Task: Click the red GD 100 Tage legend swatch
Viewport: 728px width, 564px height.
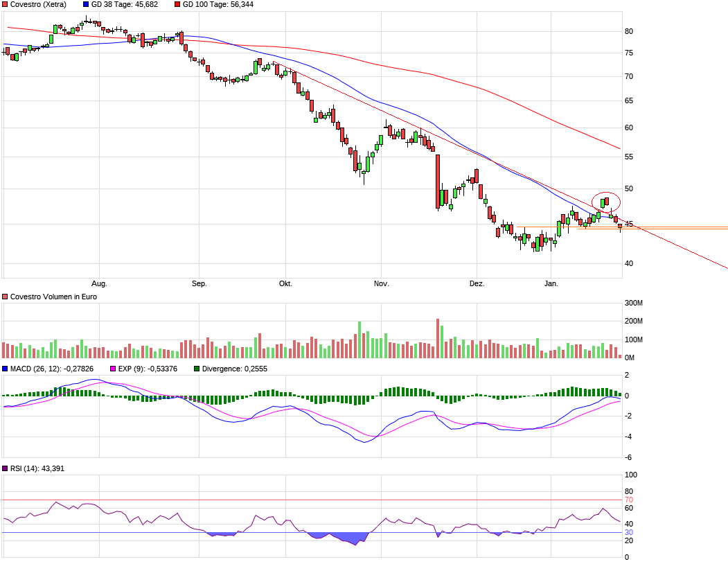Action: [177, 5]
